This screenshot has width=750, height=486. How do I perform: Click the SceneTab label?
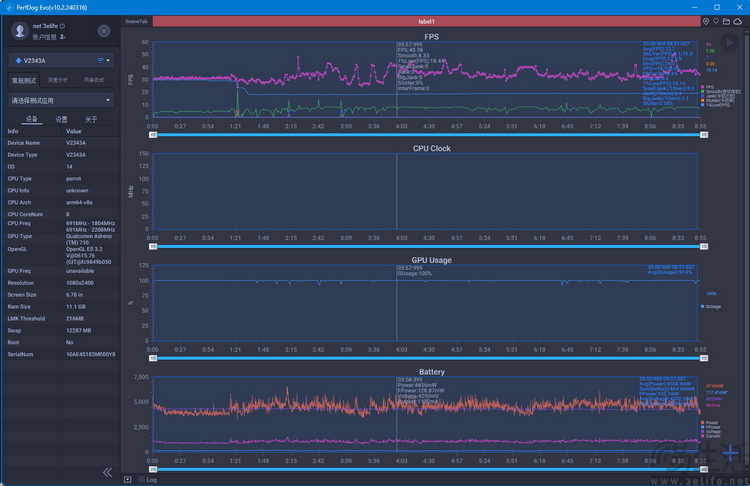[x=136, y=21]
